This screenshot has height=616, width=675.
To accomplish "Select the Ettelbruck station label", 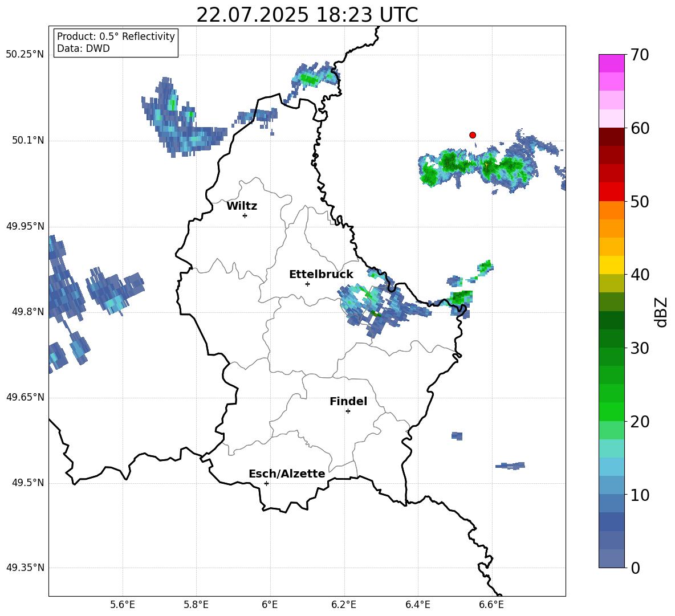I will pos(321,275).
